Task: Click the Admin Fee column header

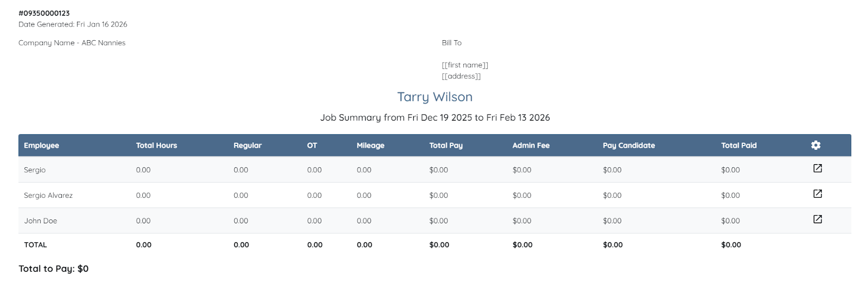Action: tap(531, 146)
